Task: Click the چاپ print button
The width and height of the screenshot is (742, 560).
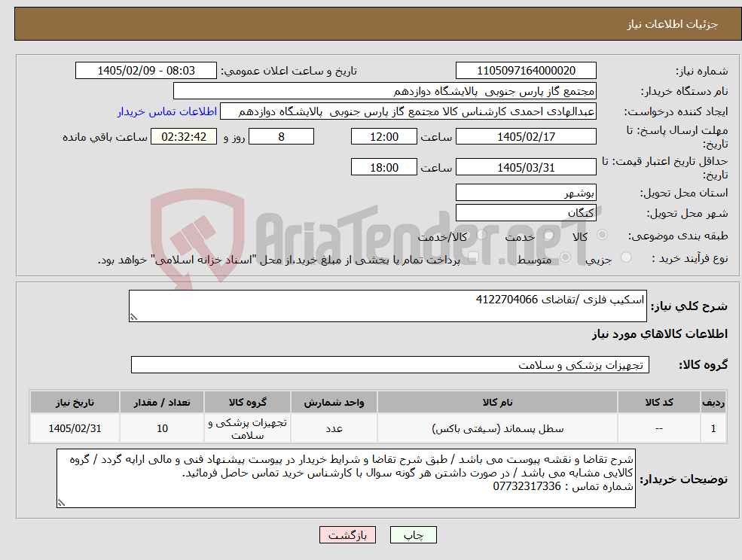Action: pyautogui.click(x=413, y=535)
